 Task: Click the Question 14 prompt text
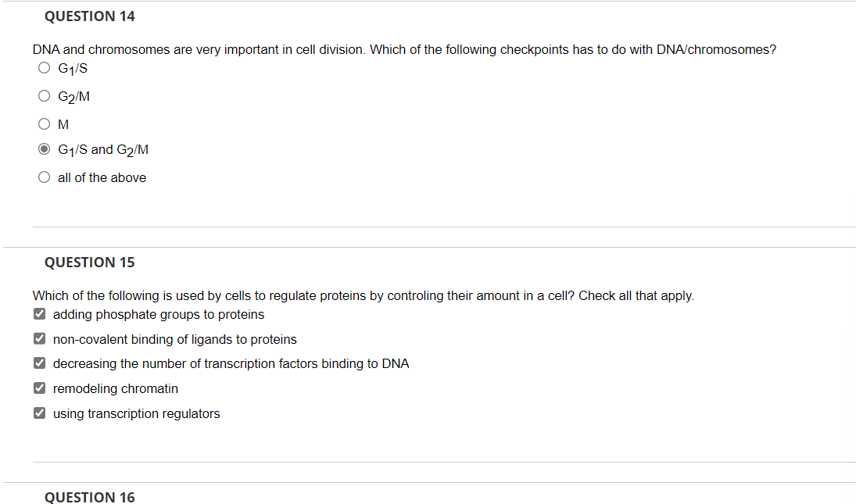click(x=403, y=49)
